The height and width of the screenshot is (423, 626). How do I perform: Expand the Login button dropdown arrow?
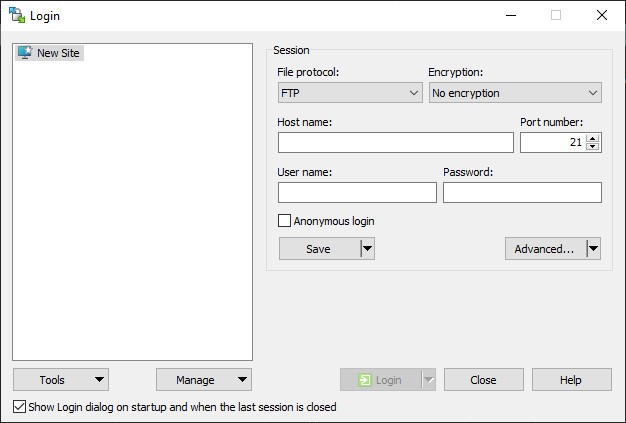pyautogui.click(x=428, y=380)
